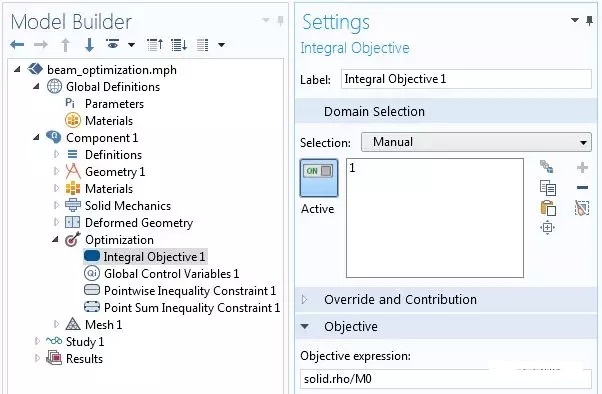Go back with the left arrow in Model Builder
Image resolution: width=602 pixels, height=394 pixels.
click(17, 45)
